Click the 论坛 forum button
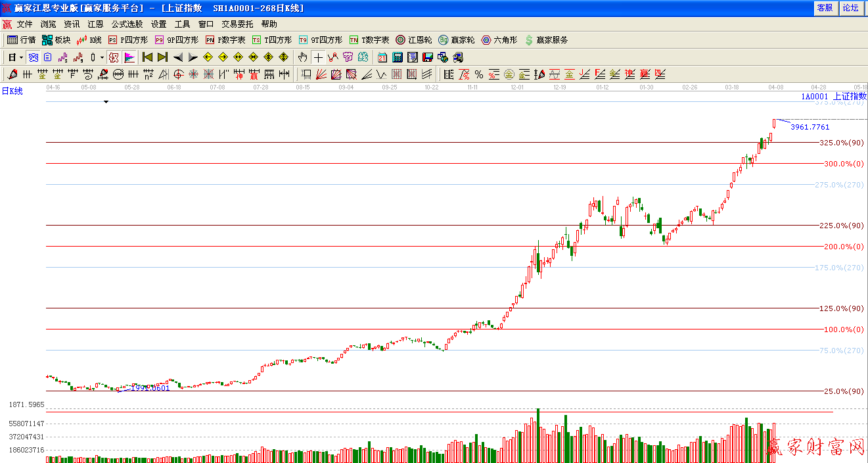The height and width of the screenshot is (463, 868). coord(850,8)
